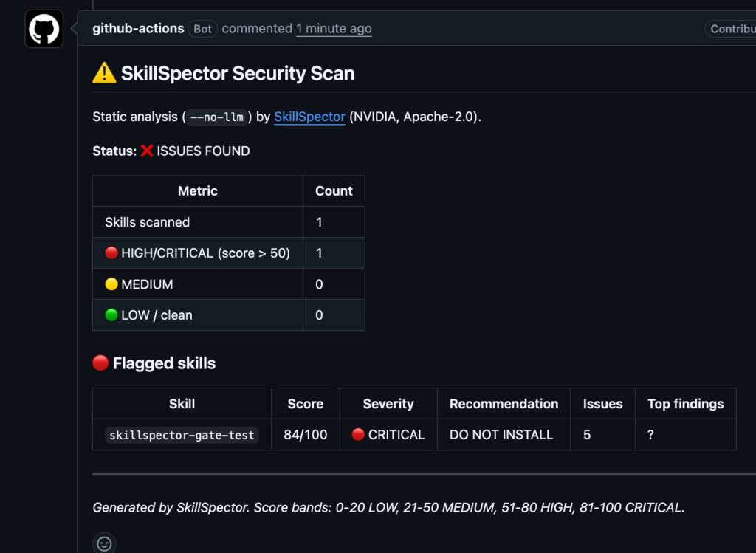Click the github-actions avatar icon
Image resolution: width=756 pixels, height=553 pixels.
(x=44, y=29)
